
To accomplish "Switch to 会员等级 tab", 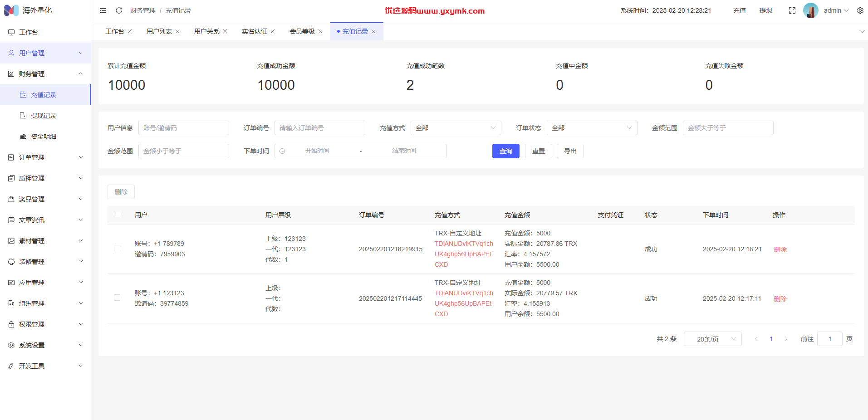I will [x=302, y=31].
